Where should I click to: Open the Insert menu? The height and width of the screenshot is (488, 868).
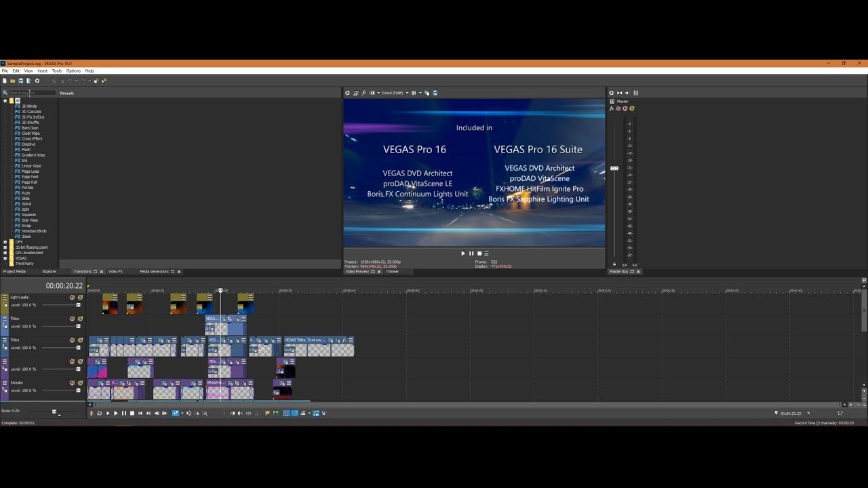(42, 70)
